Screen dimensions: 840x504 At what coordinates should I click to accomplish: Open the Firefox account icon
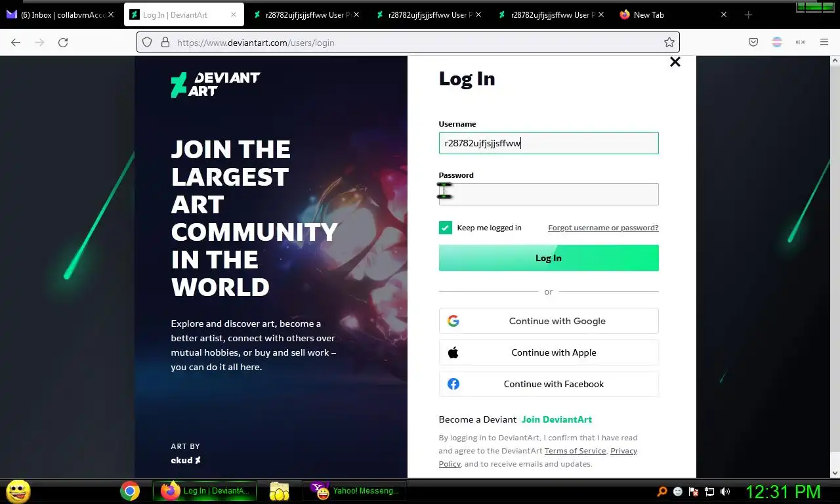point(777,42)
